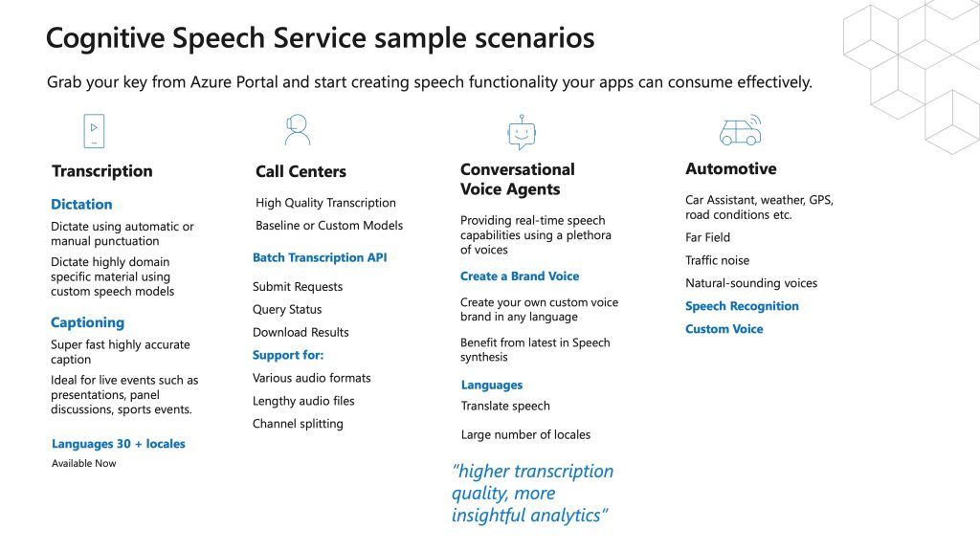Click the Automotive heading
Screen dimensions: 980x551
pyautogui.click(x=730, y=168)
